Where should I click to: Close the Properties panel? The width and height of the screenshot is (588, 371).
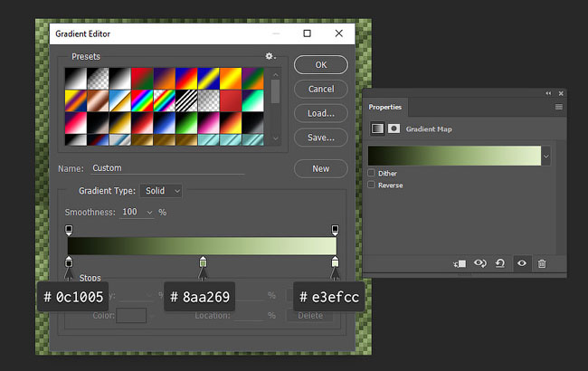tap(561, 93)
